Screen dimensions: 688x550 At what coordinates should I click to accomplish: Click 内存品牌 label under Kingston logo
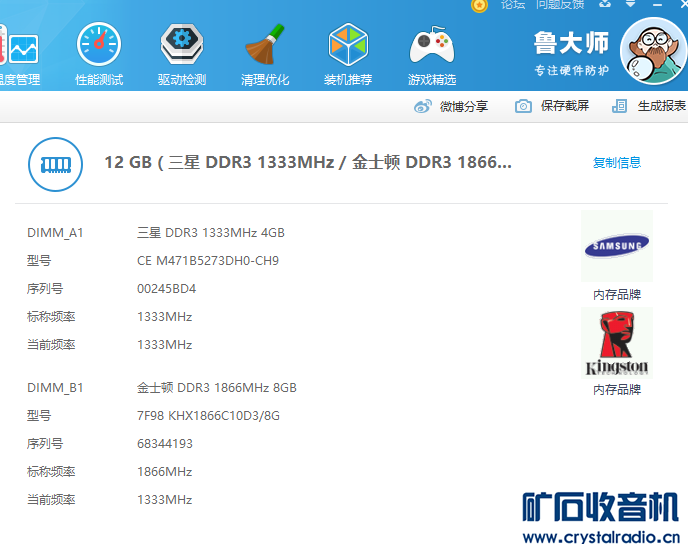pos(617,389)
